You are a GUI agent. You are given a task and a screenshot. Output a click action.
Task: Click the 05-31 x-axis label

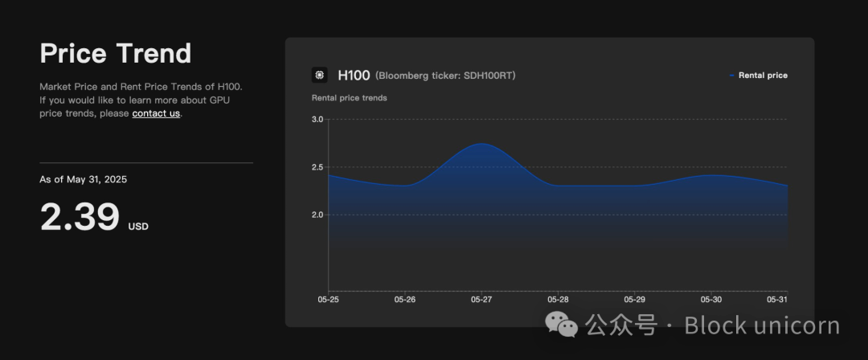coord(776,300)
